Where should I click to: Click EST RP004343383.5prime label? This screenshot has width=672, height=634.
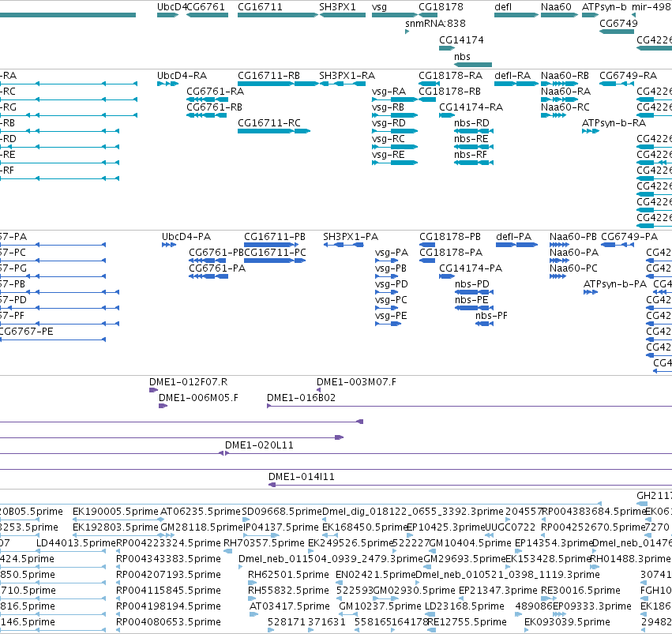pyautogui.click(x=168, y=559)
